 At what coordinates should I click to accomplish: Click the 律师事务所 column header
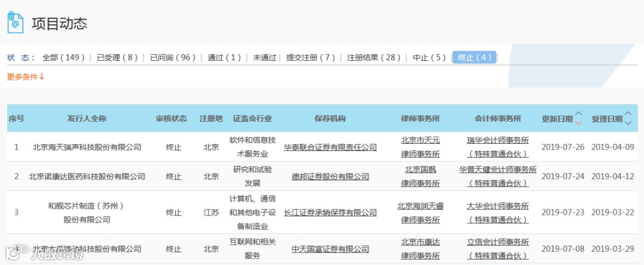click(x=420, y=119)
